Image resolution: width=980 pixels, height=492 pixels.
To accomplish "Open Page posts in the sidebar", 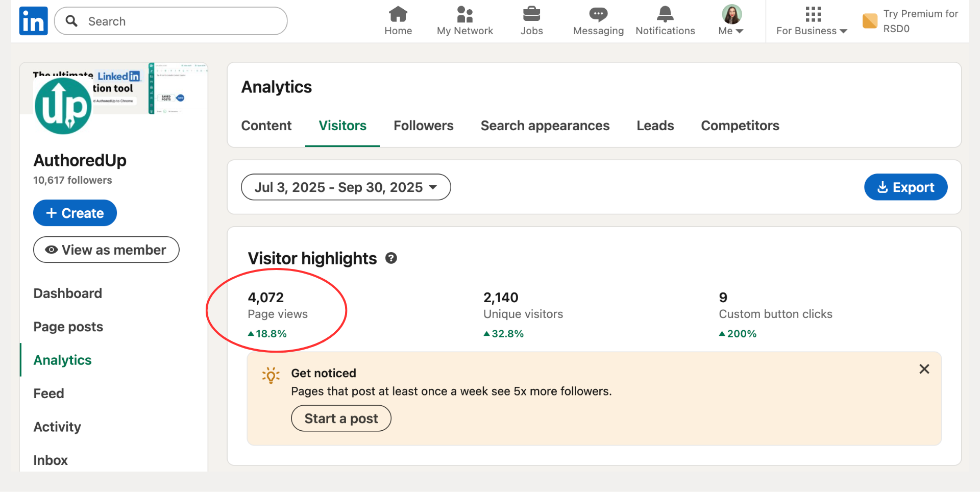I will pos(68,327).
